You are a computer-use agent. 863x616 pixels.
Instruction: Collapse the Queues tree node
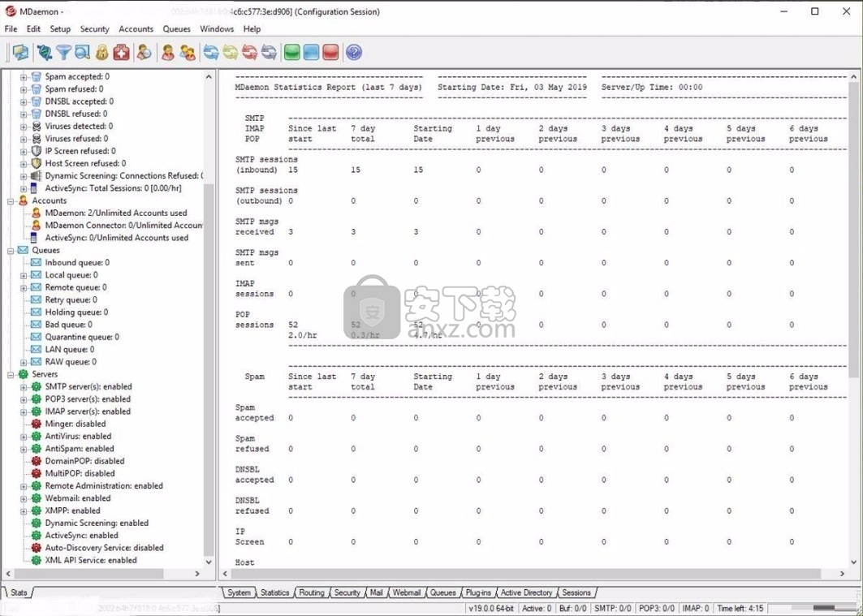tap(11, 250)
